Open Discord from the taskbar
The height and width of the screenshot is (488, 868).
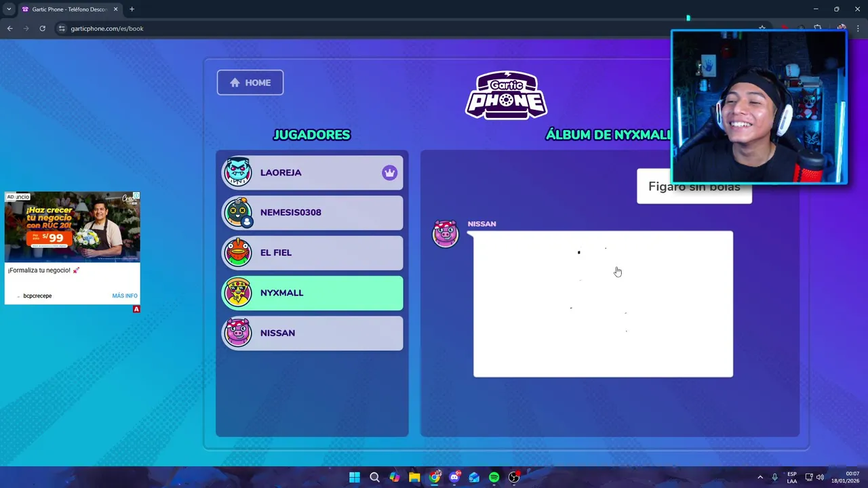point(454,477)
